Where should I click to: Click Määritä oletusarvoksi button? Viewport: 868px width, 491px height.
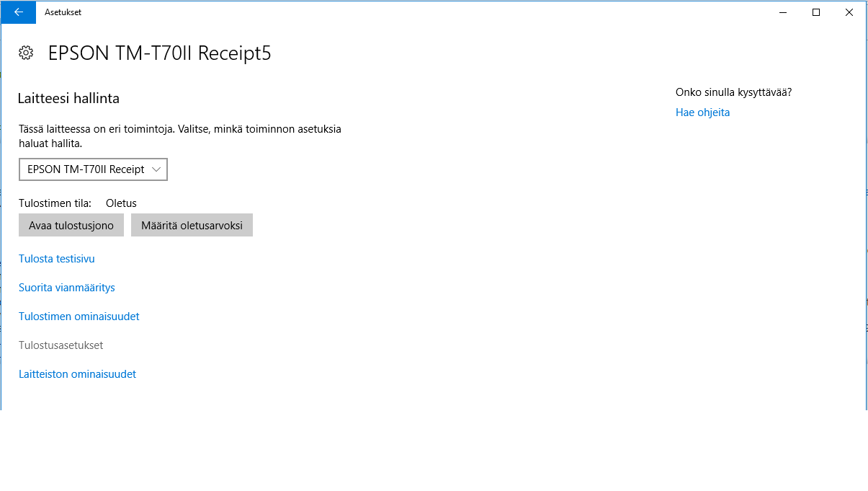[192, 225]
